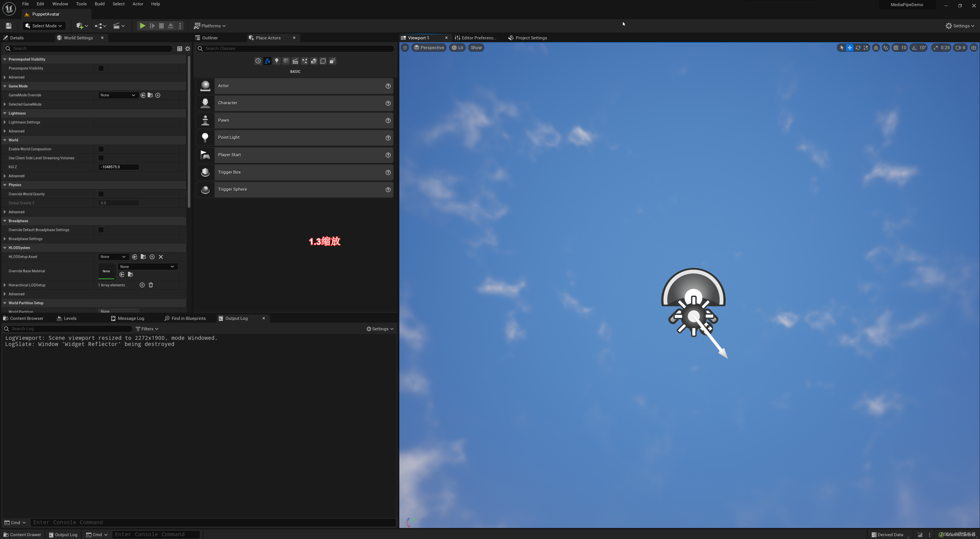Image resolution: width=980 pixels, height=539 pixels.
Task: Check Override World Gravity
Action: [x=101, y=194]
